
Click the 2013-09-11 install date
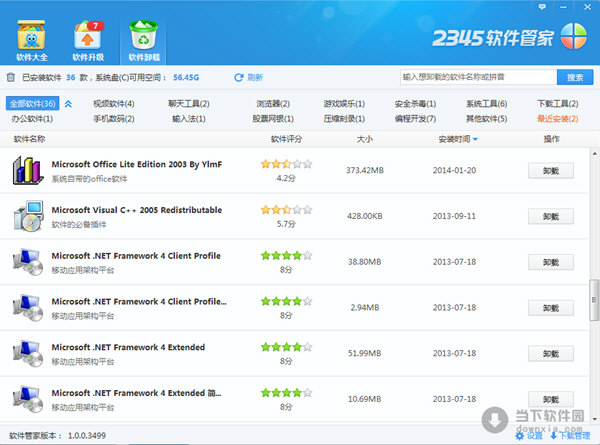point(454,216)
